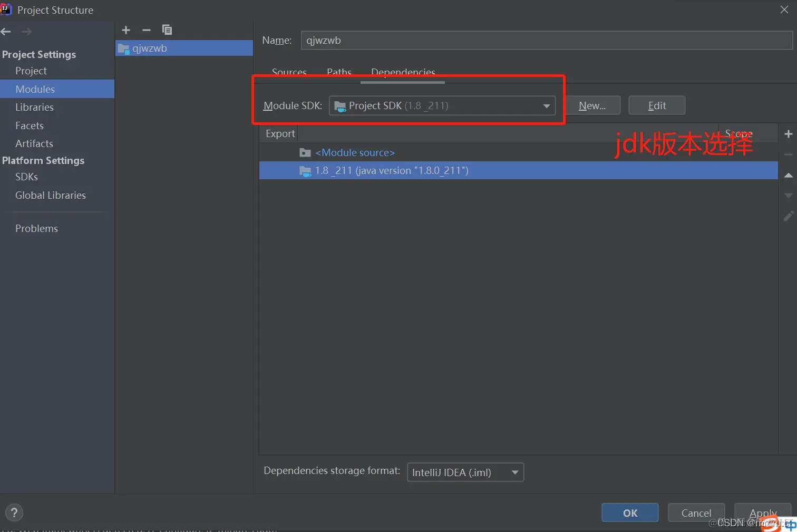Focus the module Name input field
797x532 pixels.
(547, 41)
